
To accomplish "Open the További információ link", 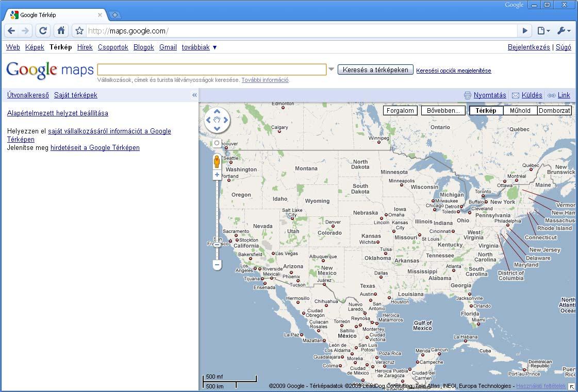I will pos(265,80).
